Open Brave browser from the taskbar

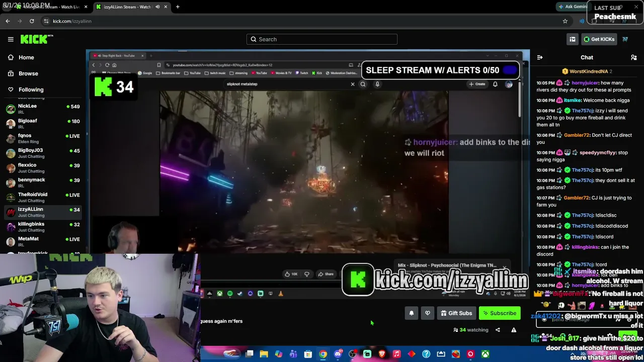point(382,354)
